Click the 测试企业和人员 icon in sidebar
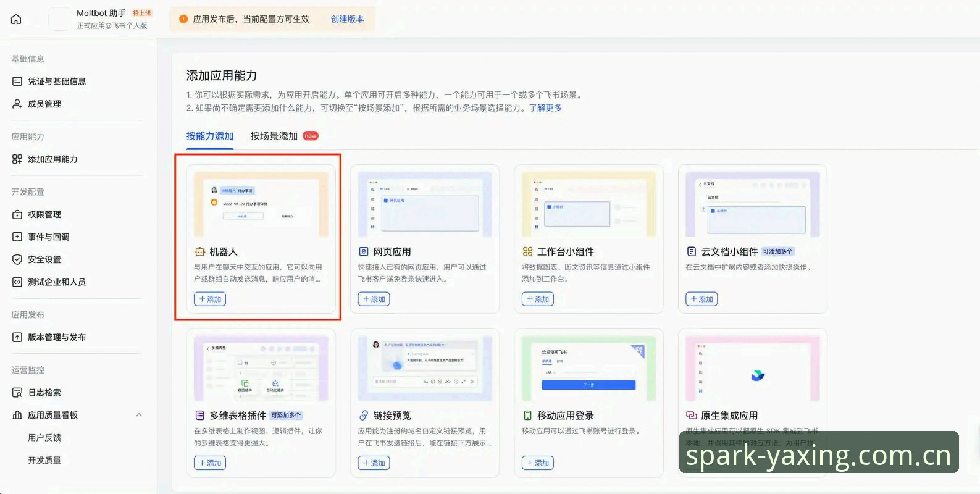 [17, 282]
